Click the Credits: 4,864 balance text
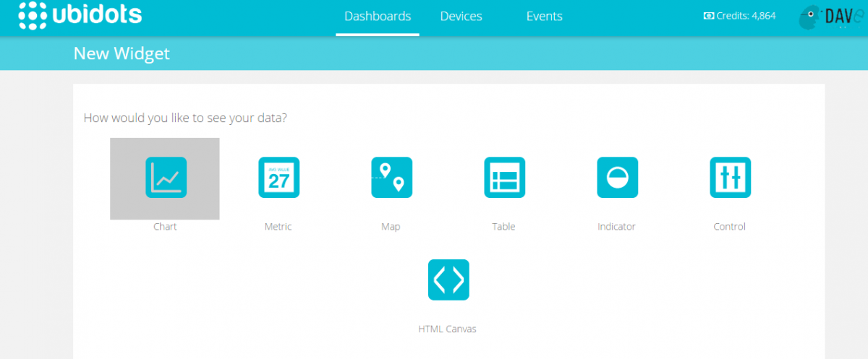Viewport: 868px width, 359px height. [746, 16]
